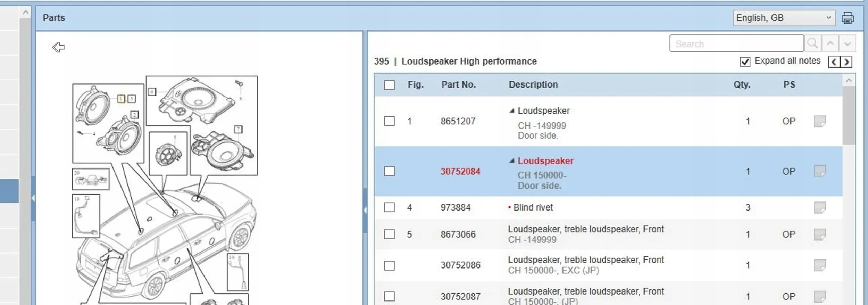Sort by the Part No. column header
Screen dimensions: 868x305
click(x=458, y=84)
